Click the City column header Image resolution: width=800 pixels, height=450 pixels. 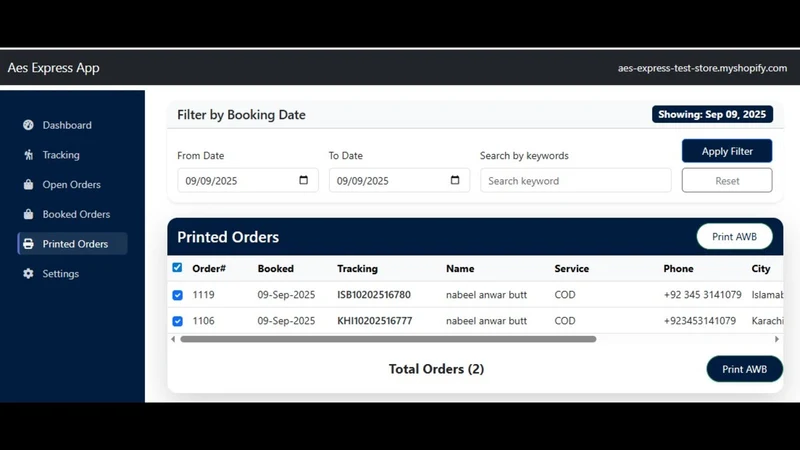(x=761, y=268)
